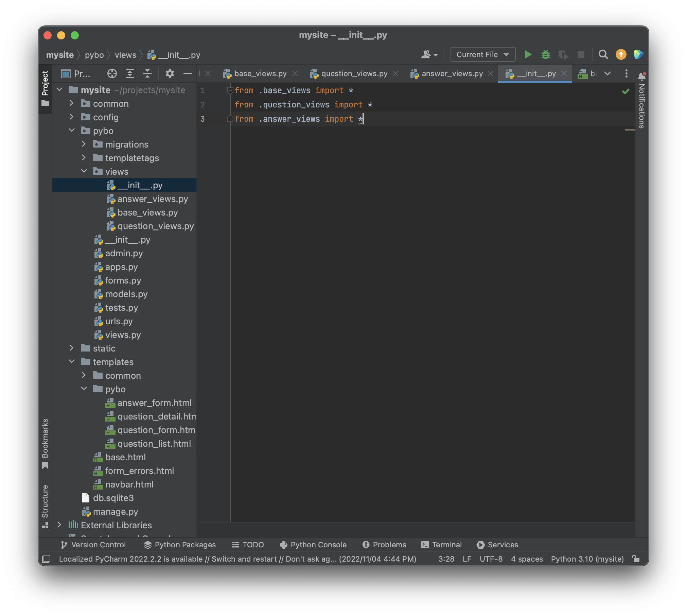Click the Debug bug icon

point(546,54)
